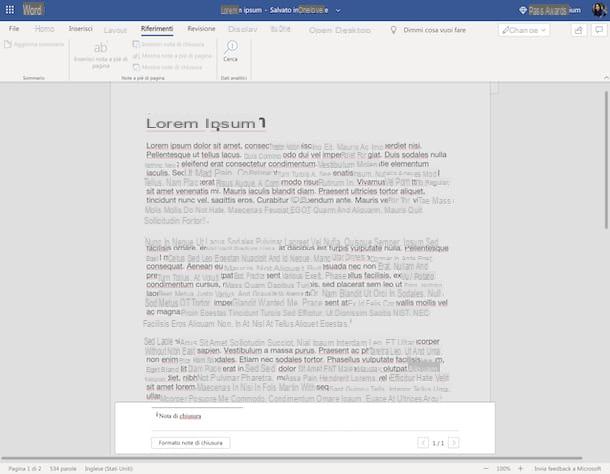The width and height of the screenshot is (610, 474).
Task: Go to the previous endnote arrow
Action: (423, 443)
